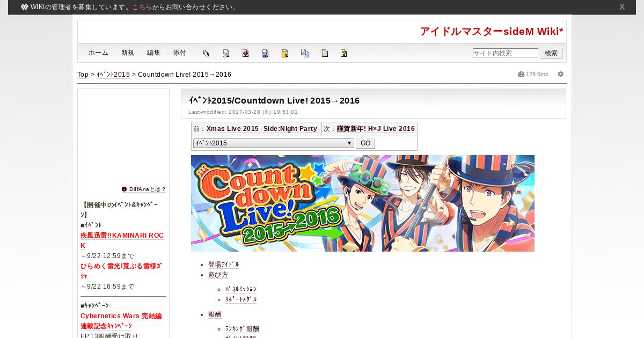Click the ～9/22 12:59まで deadline text
The width and height of the screenshot is (644, 338).
(107, 256)
